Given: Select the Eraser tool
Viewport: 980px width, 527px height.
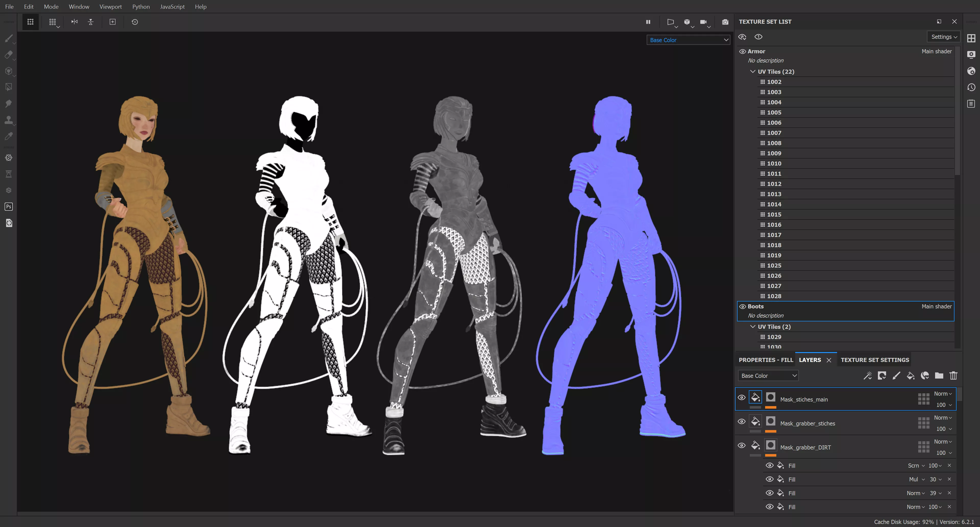Looking at the screenshot, I should 8,55.
